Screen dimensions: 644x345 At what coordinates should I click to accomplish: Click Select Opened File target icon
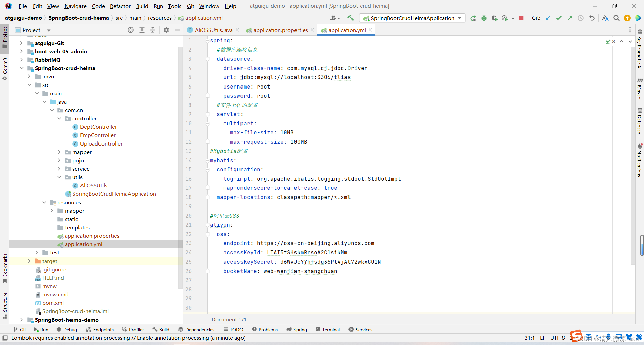[x=131, y=30]
